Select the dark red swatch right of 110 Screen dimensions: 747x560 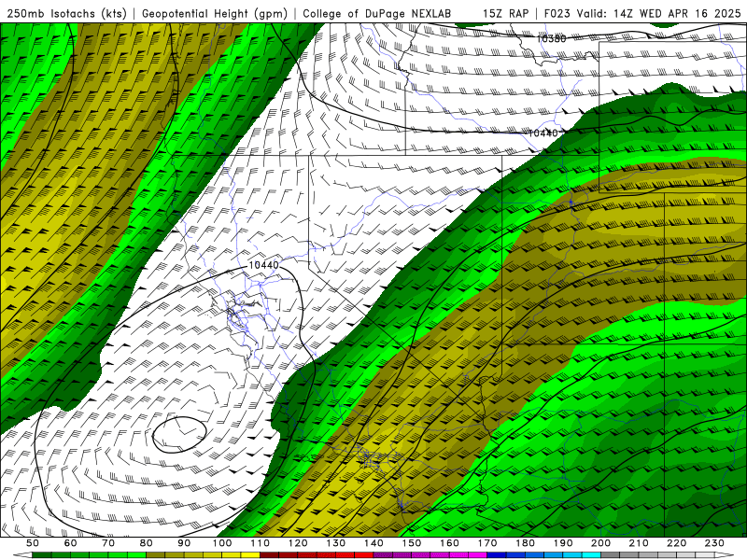coord(269,554)
